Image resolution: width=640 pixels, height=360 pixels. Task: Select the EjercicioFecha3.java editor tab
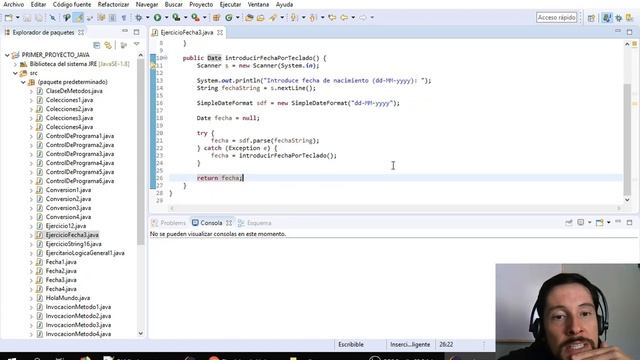187,33
